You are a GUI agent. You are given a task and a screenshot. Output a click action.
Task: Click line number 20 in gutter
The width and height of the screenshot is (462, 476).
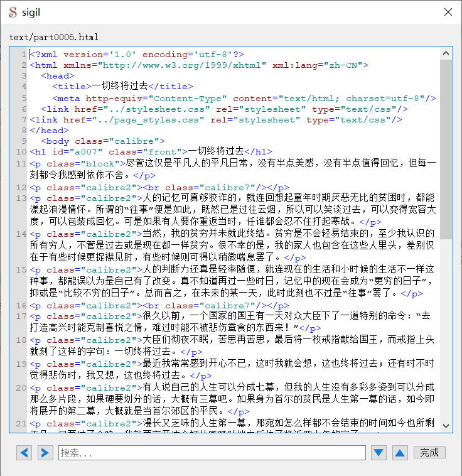coord(21,388)
